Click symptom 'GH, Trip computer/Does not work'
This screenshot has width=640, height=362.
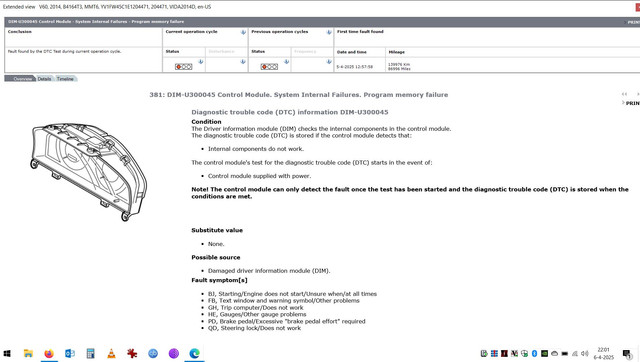tap(256, 308)
